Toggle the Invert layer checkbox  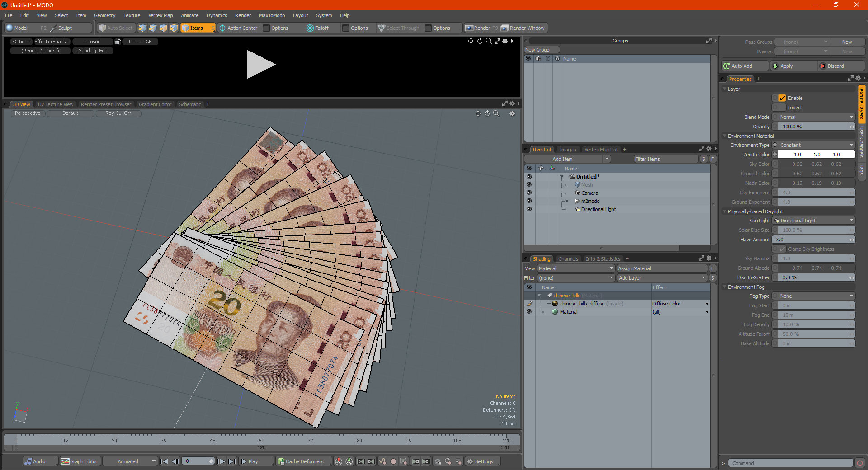tap(782, 108)
